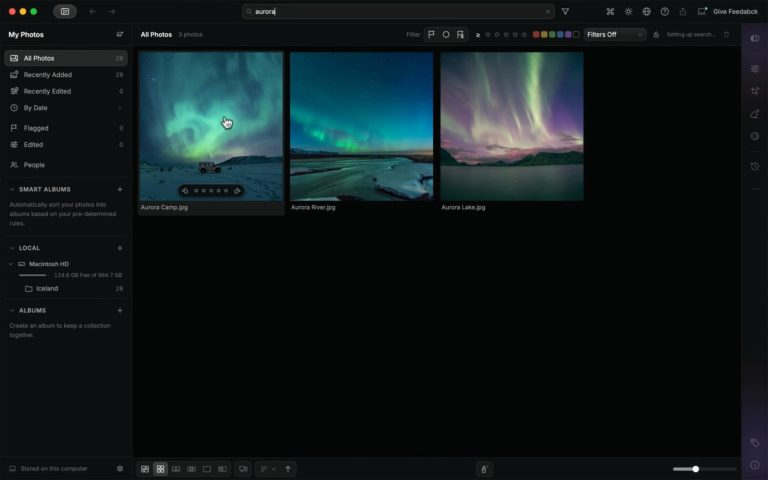Rotate Aurora Camp.jpg left
The image size is (768, 480).
click(185, 191)
